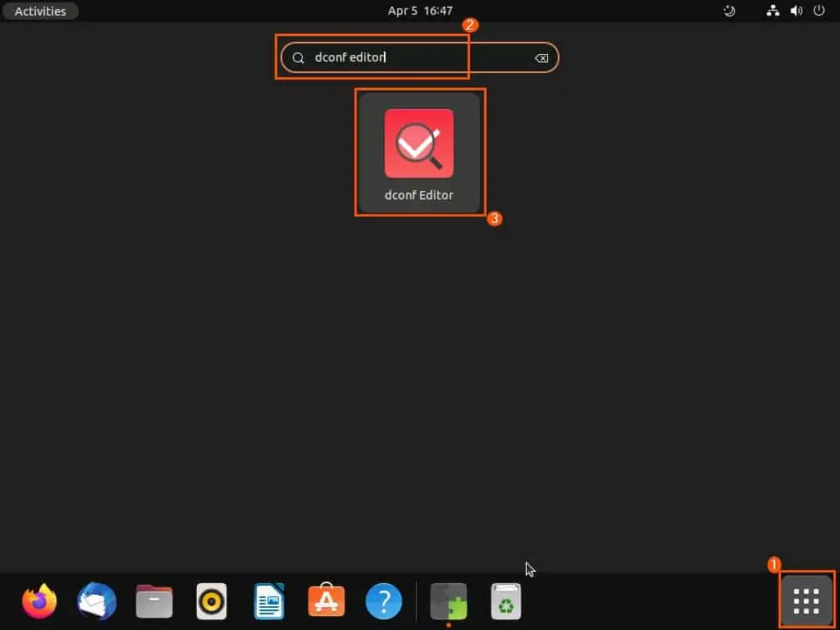Click the Night Light indicator in the top bar
The width and height of the screenshot is (840, 630).
(x=729, y=11)
